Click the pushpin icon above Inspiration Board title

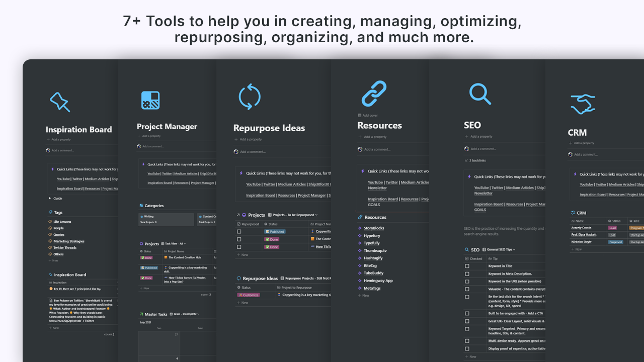(x=60, y=102)
